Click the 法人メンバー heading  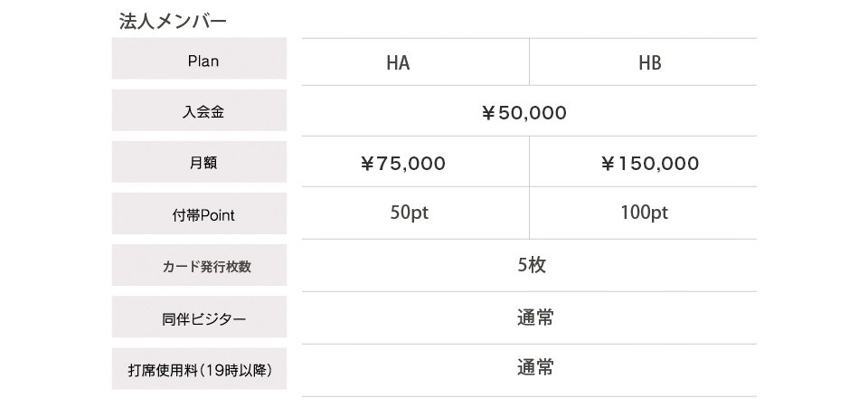click(x=173, y=21)
